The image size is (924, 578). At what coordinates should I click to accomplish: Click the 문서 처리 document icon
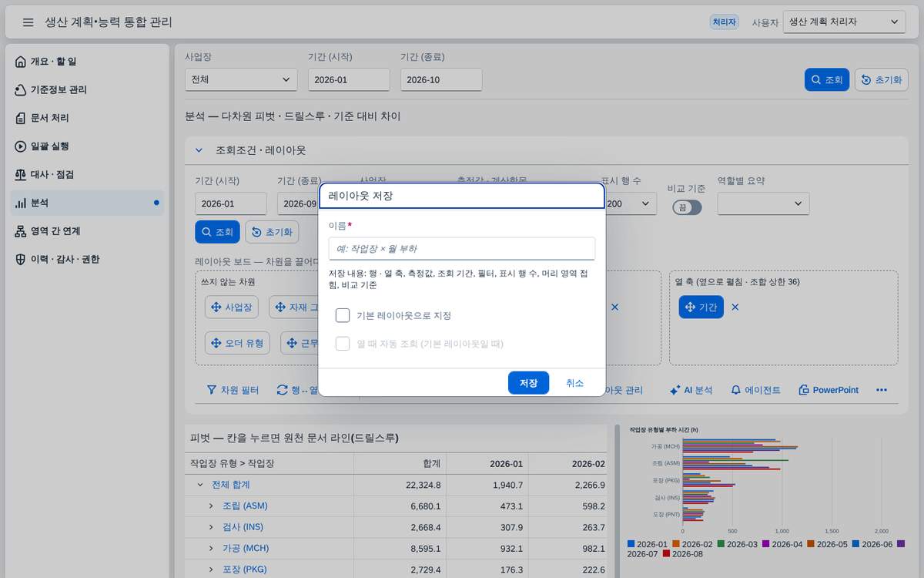tap(21, 118)
